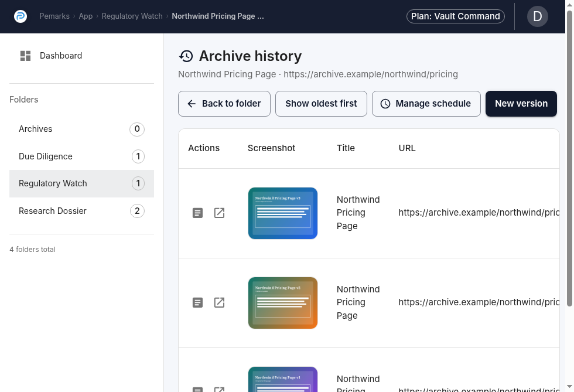Click the URL in the v2 row

(479, 302)
